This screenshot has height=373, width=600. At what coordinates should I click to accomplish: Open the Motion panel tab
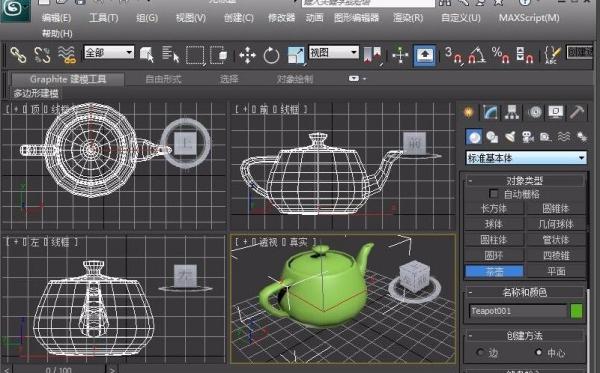(535, 112)
